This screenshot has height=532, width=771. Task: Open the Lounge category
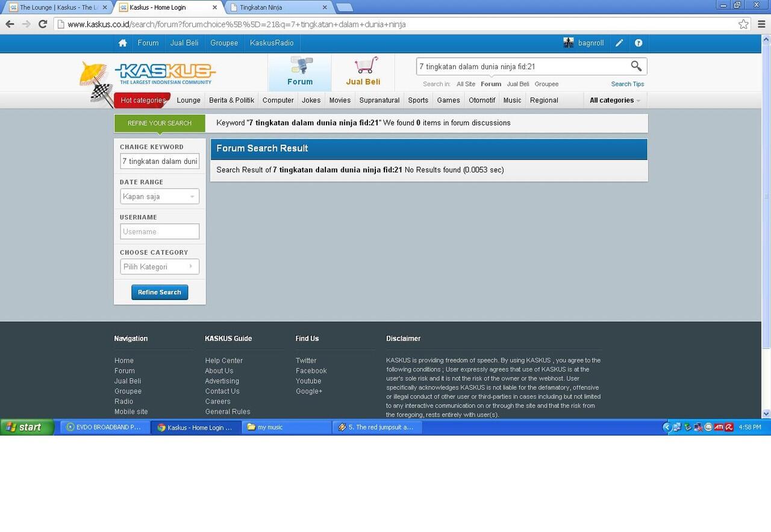click(189, 101)
